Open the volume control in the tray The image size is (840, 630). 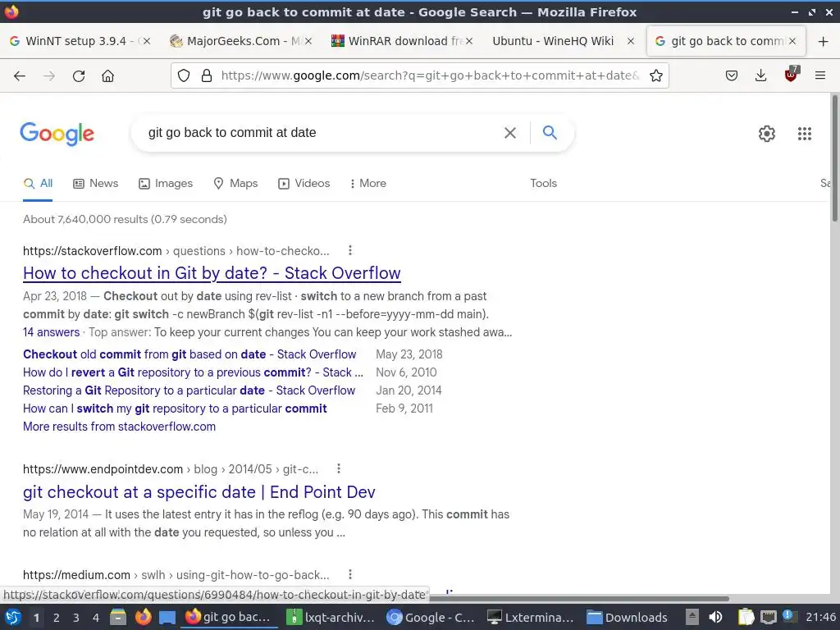715,617
